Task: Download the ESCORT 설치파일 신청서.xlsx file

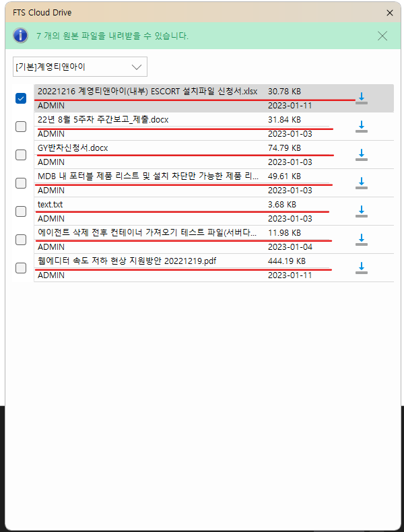Action: coord(362,98)
